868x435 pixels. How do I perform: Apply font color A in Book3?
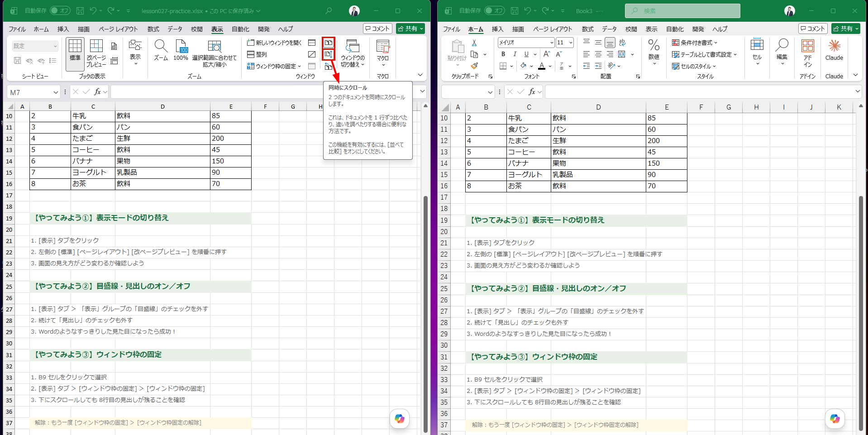pyautogui.click(x=542, y=66)
